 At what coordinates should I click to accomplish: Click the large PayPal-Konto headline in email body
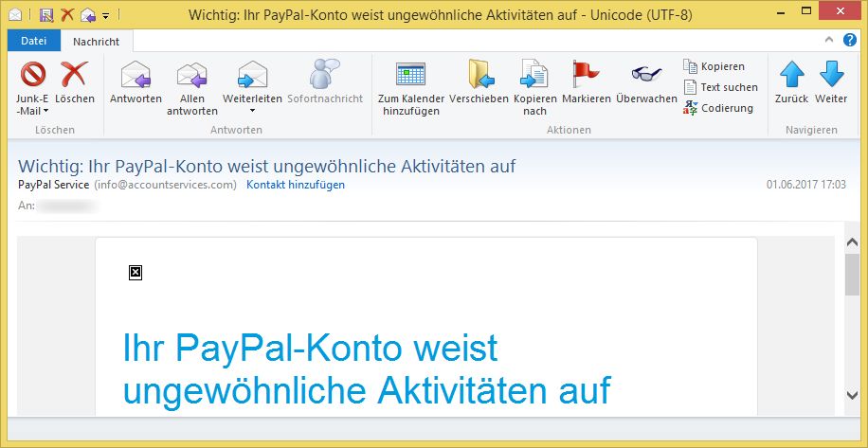coord(367,368)
